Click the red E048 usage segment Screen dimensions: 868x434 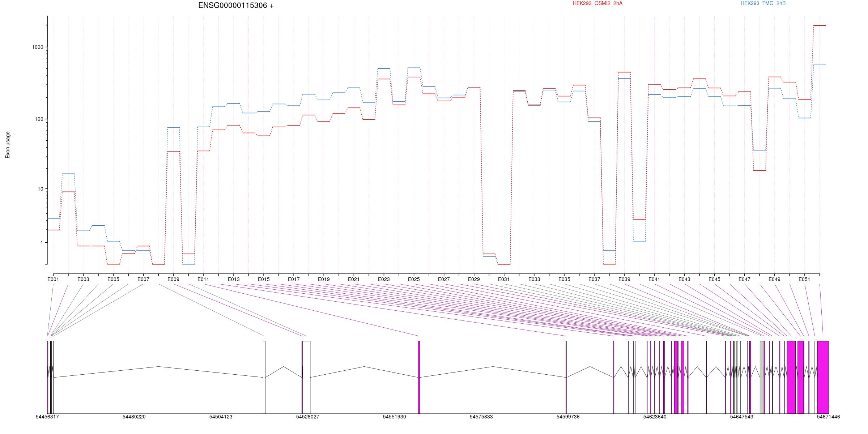pyautogui.click(x=759, y=170)
